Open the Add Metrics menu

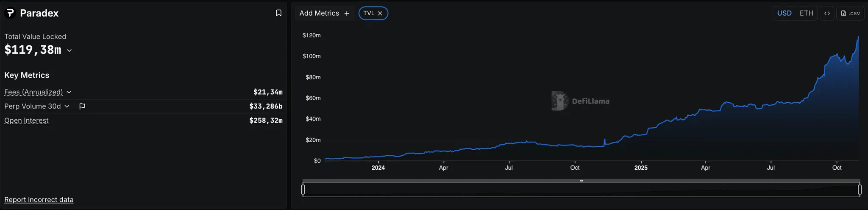[325, 13]
